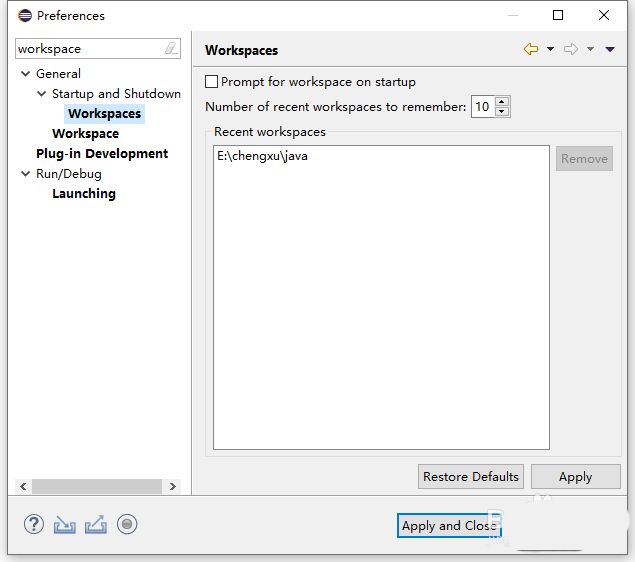Collapse the General tree node
Screen dimensions: 635x562
tap(26, 73)
